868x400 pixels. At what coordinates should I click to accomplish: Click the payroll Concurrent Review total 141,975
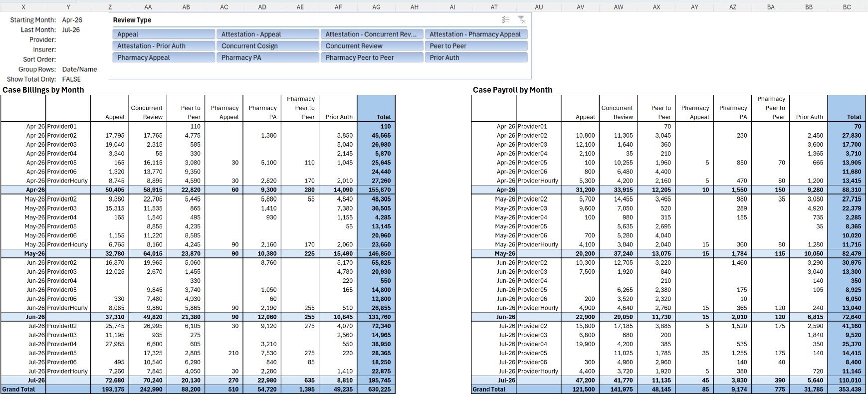622,390
